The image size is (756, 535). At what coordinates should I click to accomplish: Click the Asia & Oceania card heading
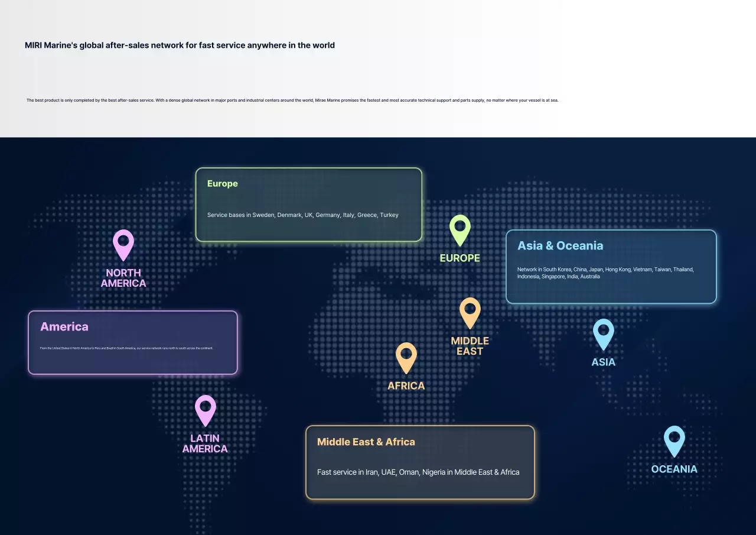point(560,246)
